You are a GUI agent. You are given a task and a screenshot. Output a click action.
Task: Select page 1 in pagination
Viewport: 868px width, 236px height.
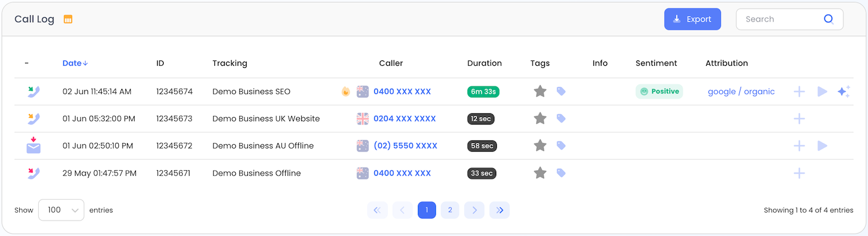click(x=427, y=210)
